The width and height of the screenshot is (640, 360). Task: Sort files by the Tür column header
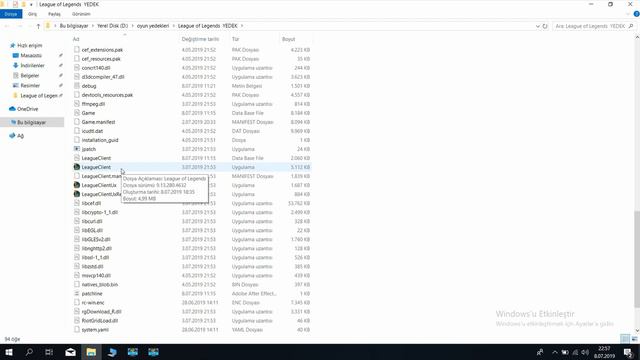[236, 39]
